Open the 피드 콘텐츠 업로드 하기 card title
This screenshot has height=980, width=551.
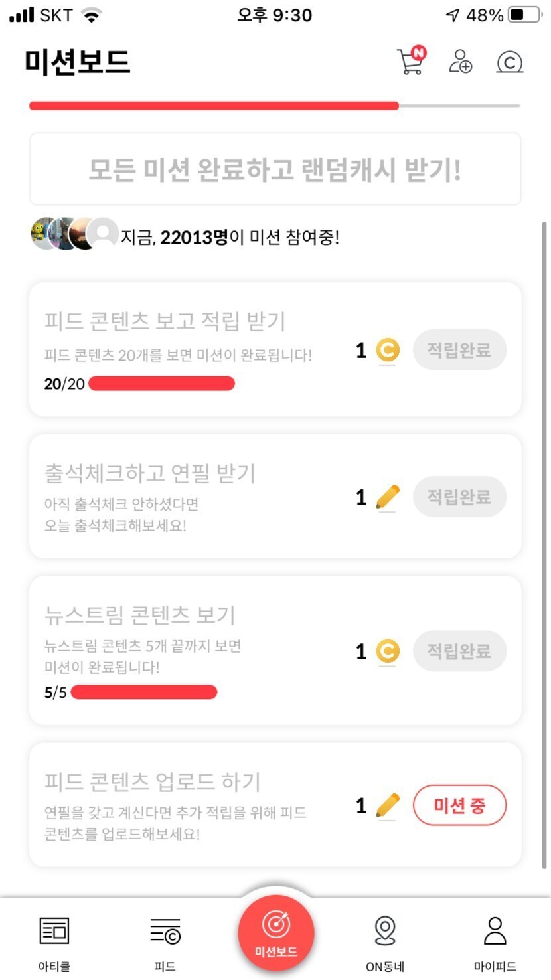(153, 781)
